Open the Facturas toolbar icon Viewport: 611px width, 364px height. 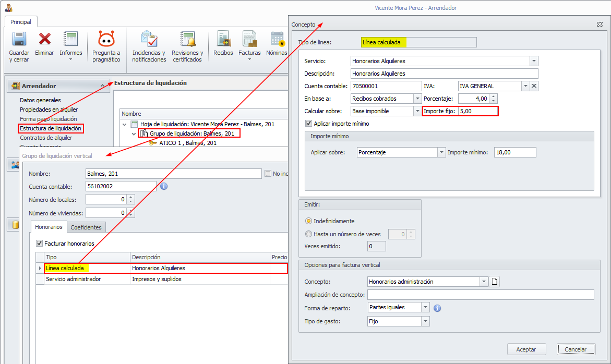[249, 39]
